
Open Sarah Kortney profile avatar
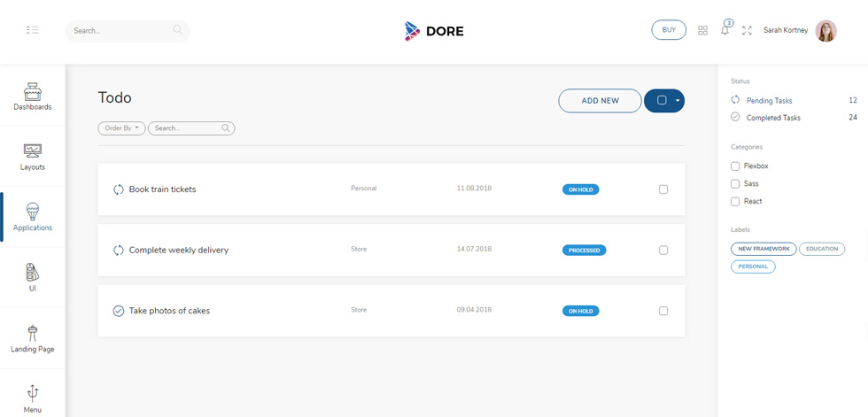825,31
